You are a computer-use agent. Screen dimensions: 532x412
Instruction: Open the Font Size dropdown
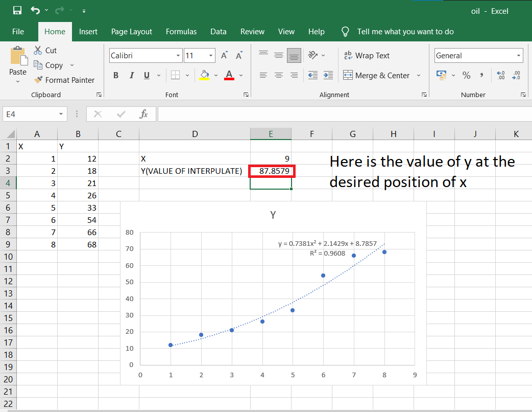tap(210, 55)
